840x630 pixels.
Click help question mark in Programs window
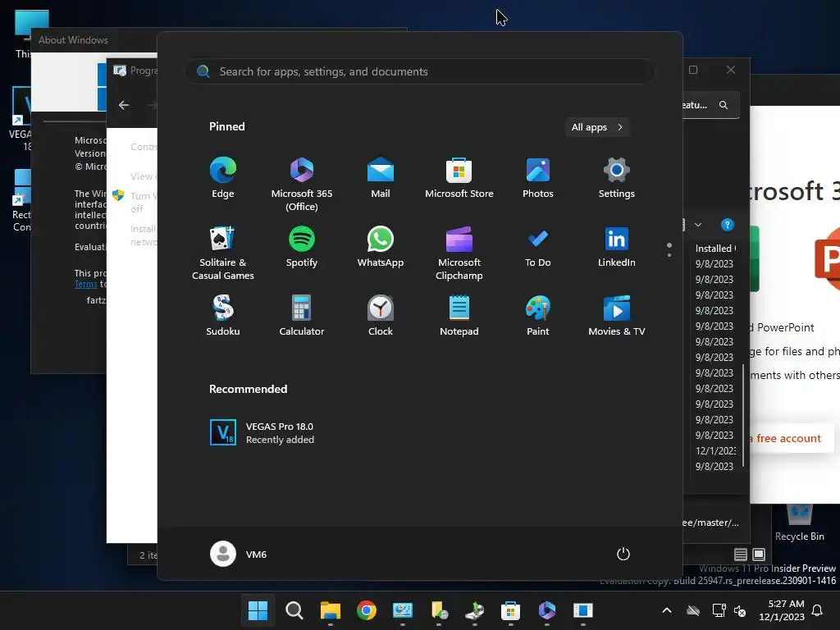[x=727, y=225]
